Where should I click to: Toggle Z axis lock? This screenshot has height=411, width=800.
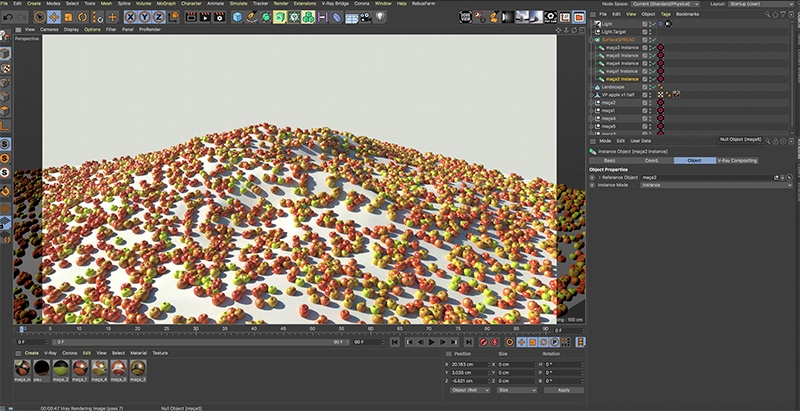point(158,17)
